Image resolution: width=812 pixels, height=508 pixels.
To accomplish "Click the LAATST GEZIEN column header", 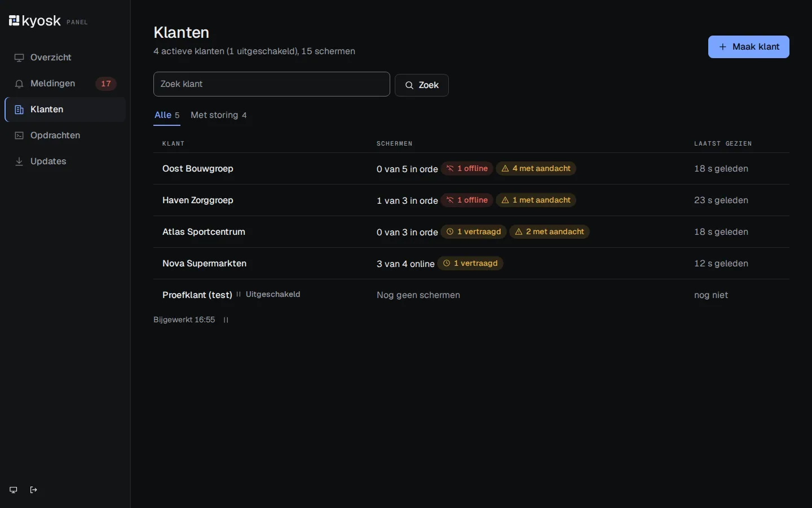I will pyautogui.click(x=723, y=143).
